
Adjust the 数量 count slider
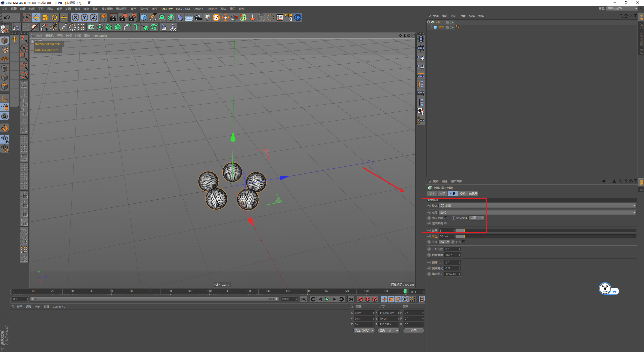coord(546,231)
